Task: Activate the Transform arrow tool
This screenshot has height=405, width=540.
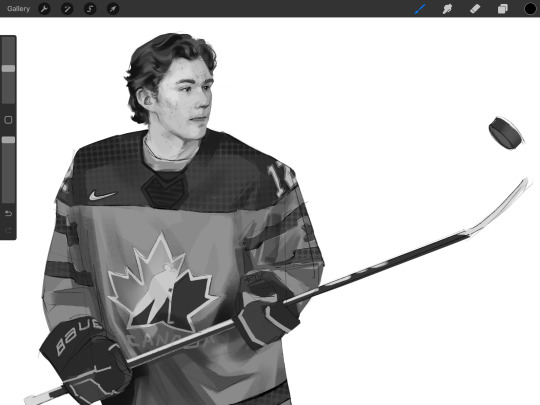Action: click(113, 9)
